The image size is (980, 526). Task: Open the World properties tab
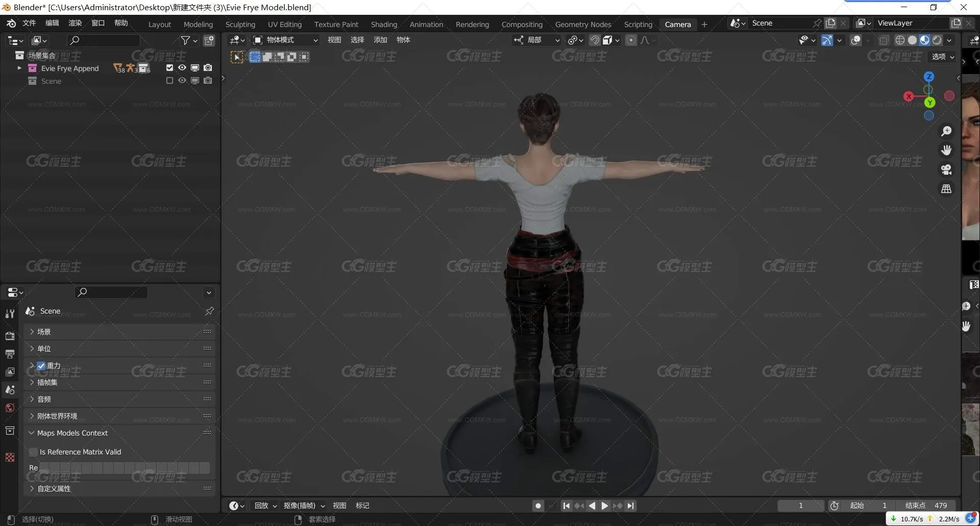click(10, 408)
